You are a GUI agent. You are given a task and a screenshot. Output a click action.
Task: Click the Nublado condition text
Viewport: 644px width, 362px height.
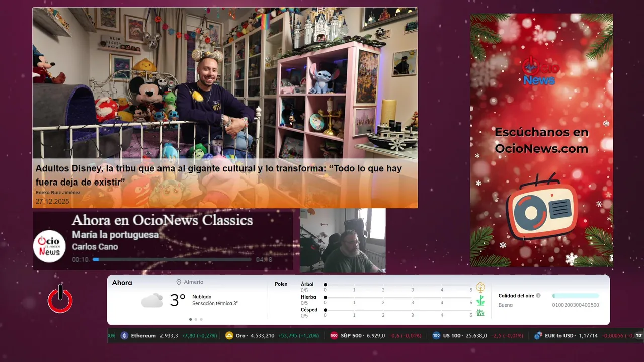coord(202,297)
